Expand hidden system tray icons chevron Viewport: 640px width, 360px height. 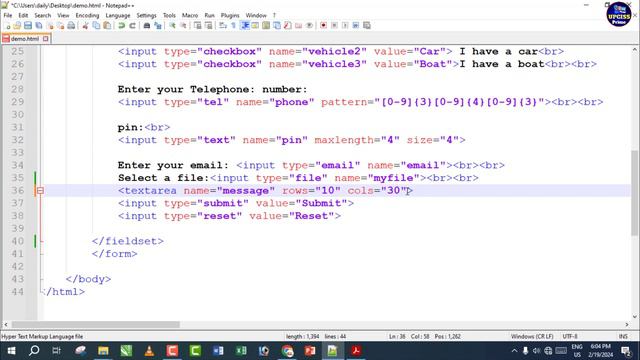tap(514, 351)
